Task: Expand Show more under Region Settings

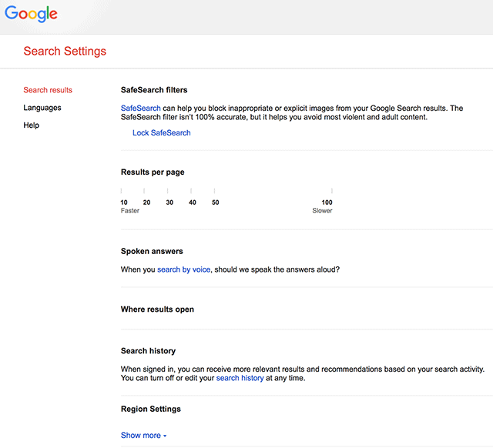Action: point(143,435)
